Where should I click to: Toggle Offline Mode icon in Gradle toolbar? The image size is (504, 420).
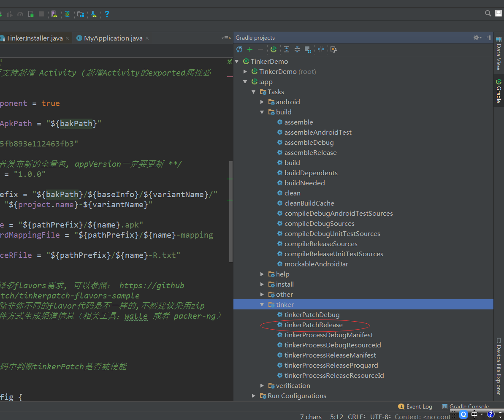[321, 49]
